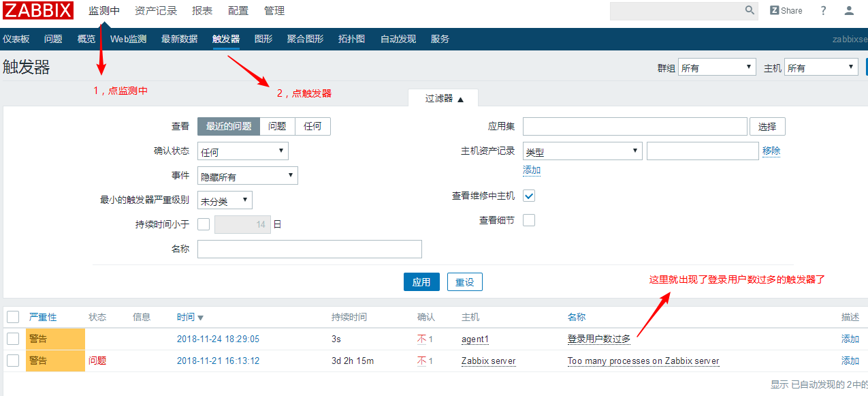Open the help question mark icon
868x396 pixels.
pos(824,10)
